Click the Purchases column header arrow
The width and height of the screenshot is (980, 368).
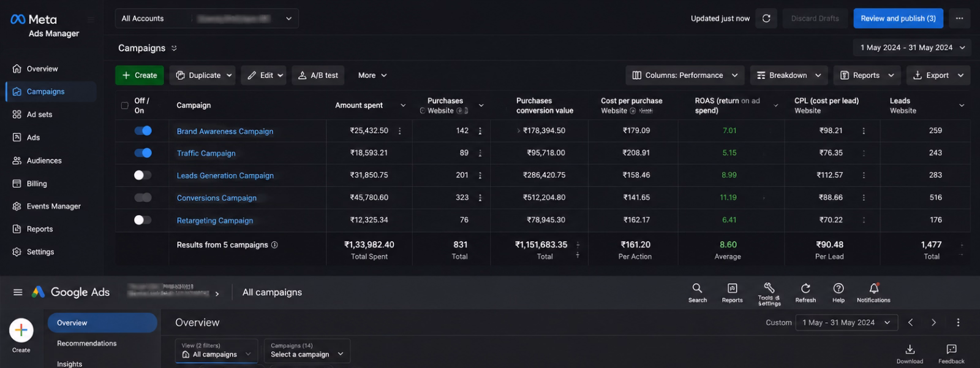pyautogui.click(x=481, y=105)
